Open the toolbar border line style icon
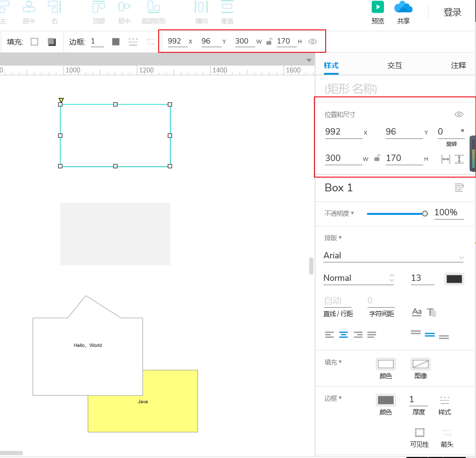This screenshot has width=476, height=458. pos(133,42)
